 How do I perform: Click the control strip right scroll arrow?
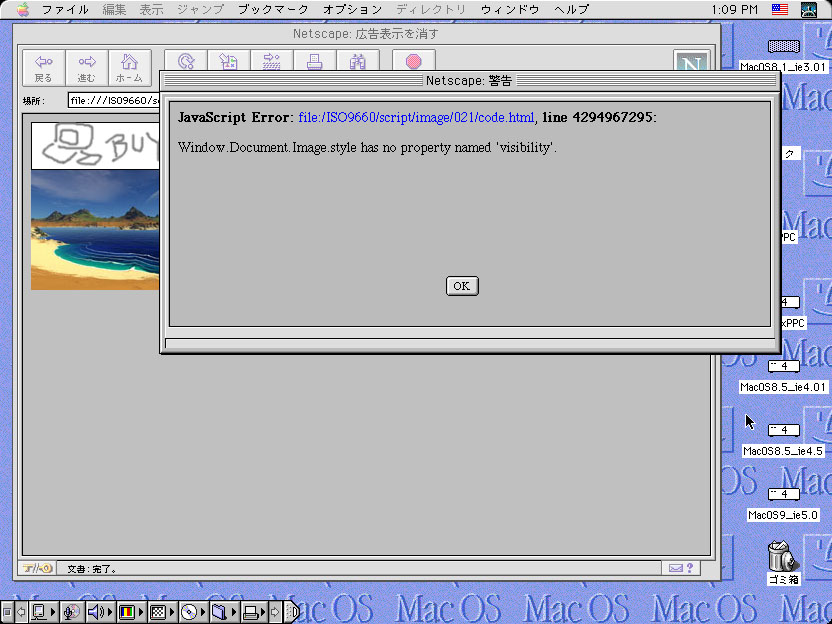275,612
